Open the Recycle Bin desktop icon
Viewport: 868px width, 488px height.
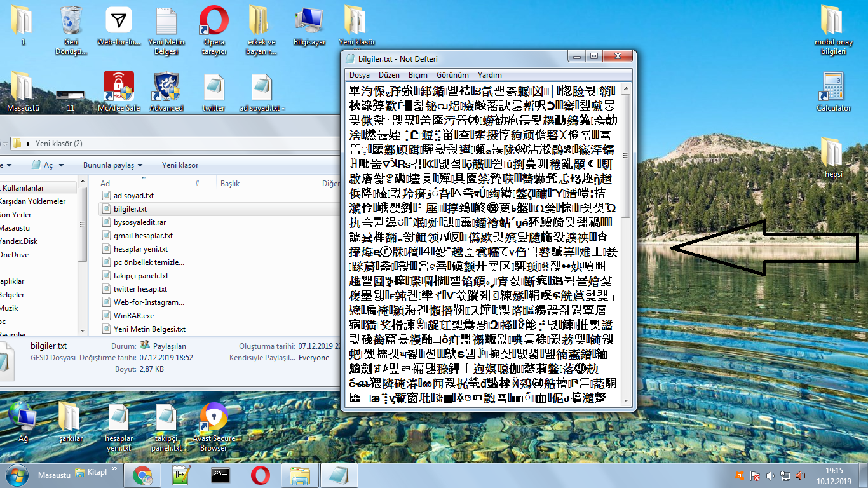(71, 30)
